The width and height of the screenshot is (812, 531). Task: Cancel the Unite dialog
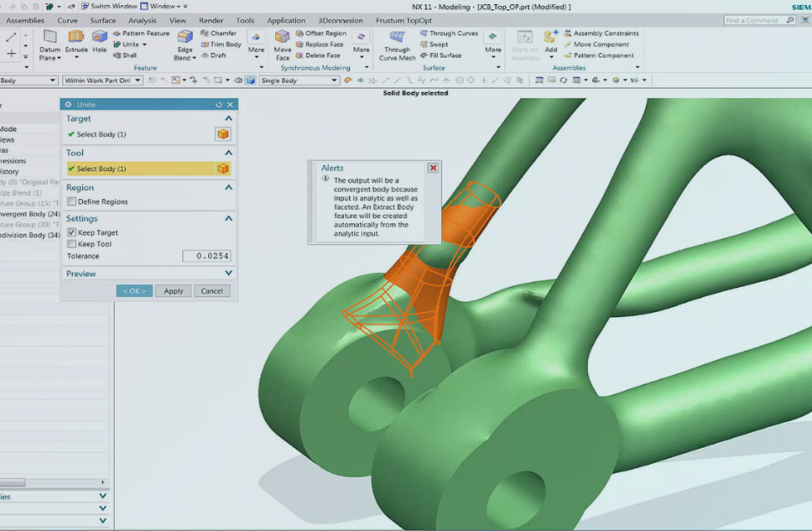pos(211,290)
